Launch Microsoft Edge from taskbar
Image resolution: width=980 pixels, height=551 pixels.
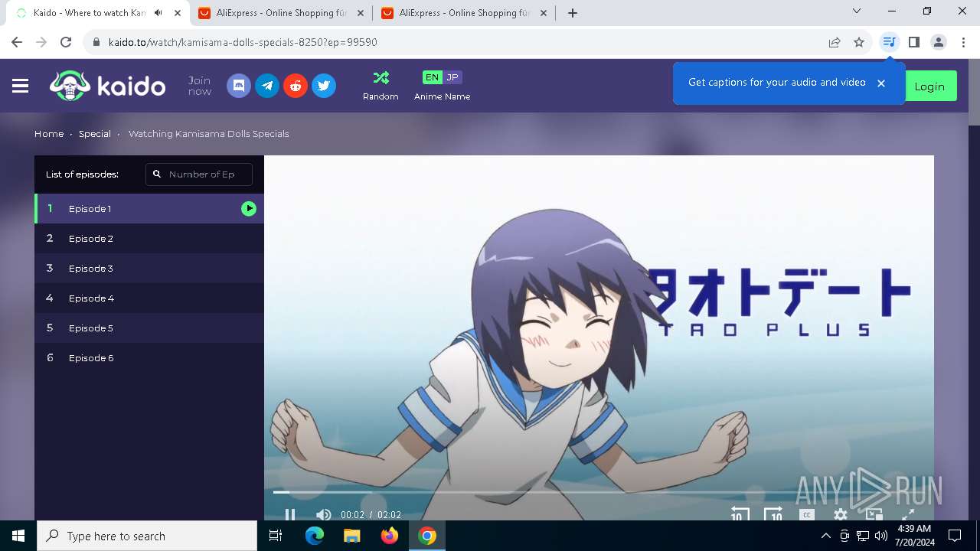[315, 536]
